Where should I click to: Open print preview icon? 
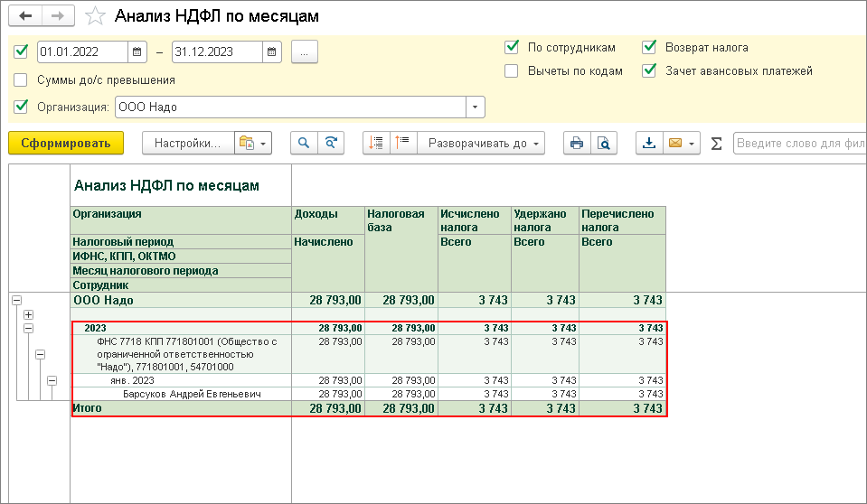click(x=603, y=143)
